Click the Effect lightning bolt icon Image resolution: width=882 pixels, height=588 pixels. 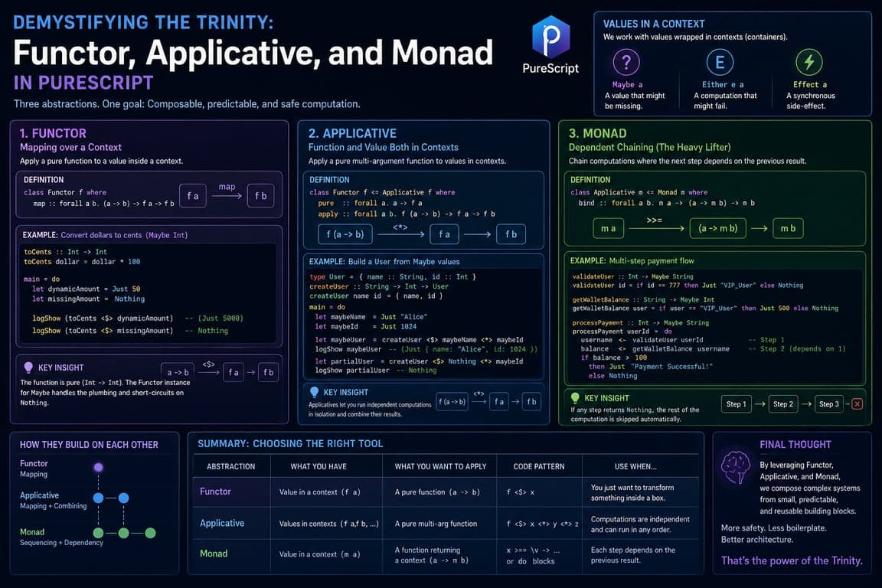point(808,62)
